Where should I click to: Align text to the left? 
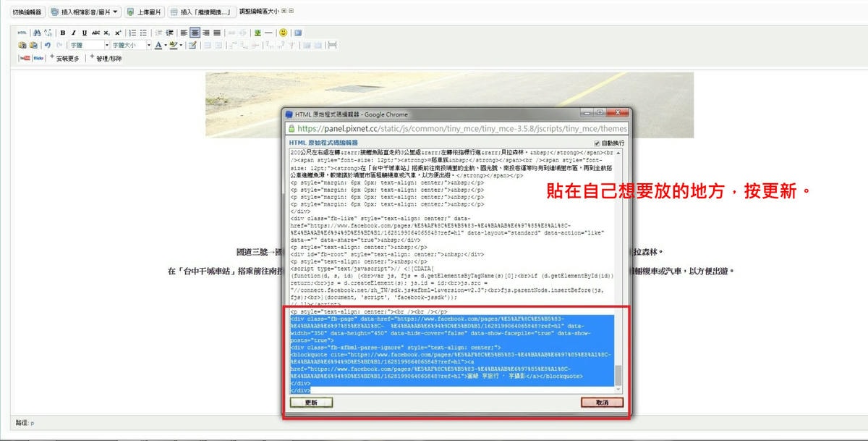click(184, 33)
